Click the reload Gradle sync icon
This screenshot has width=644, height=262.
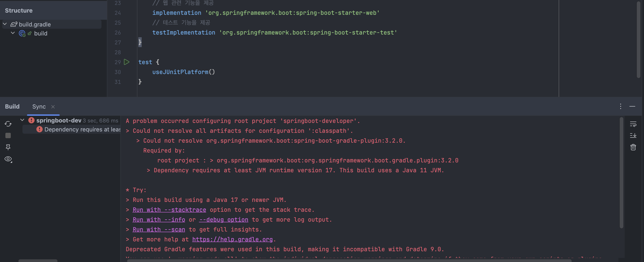pyautogui.click(x=8, y=124)
